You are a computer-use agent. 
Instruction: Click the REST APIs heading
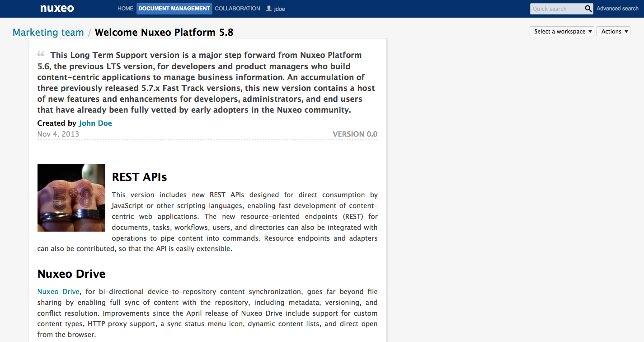pos(140,177)
